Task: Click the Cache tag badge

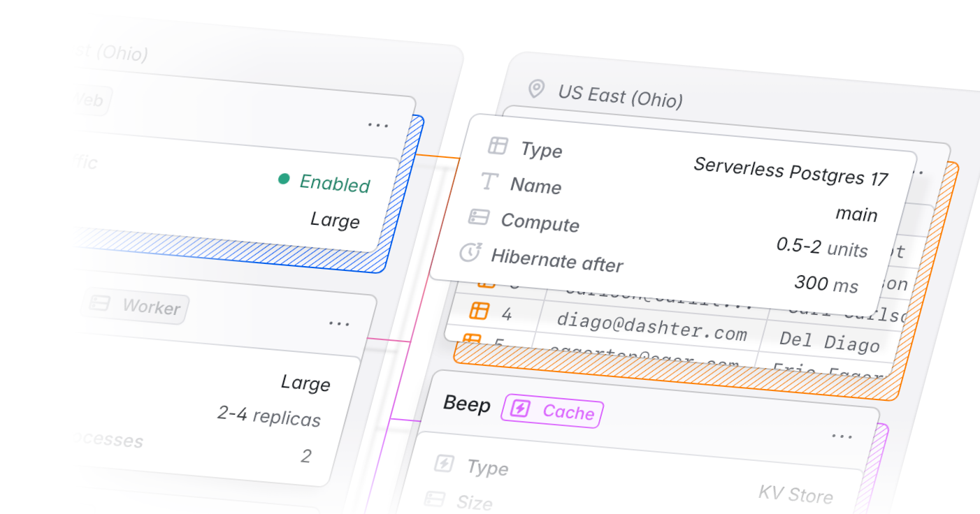Action: tap(552, 411)
